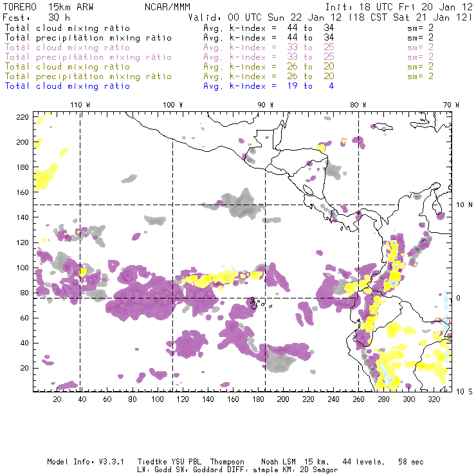Click purple "Total cloud mixing ratio" legend line
The height and width of the screenshot is (476, 476).
point(68,48)
